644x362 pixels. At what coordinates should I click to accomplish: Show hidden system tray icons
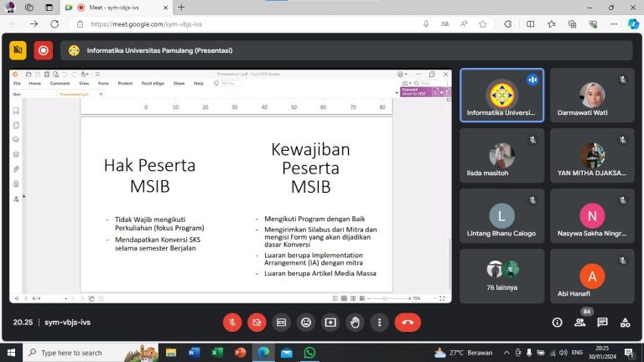(506, 353)
